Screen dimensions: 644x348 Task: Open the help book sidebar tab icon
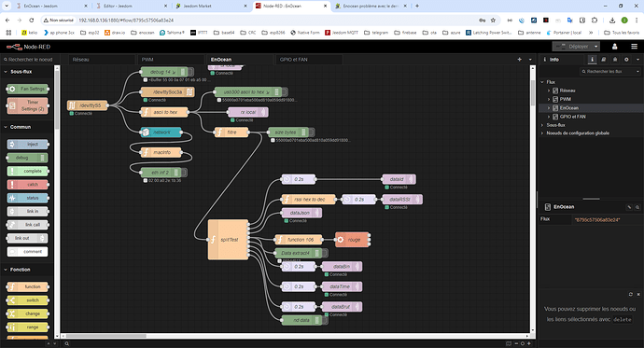coord(603,60)
